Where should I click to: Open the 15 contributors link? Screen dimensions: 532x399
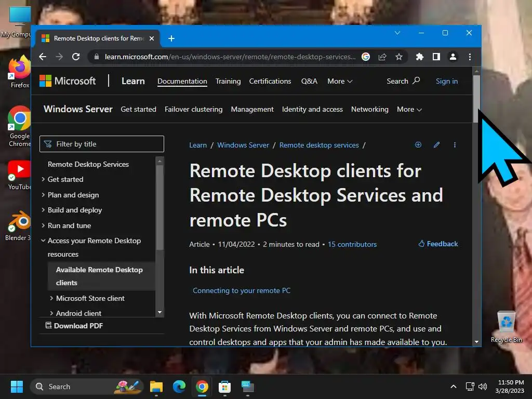pos(352,244)
